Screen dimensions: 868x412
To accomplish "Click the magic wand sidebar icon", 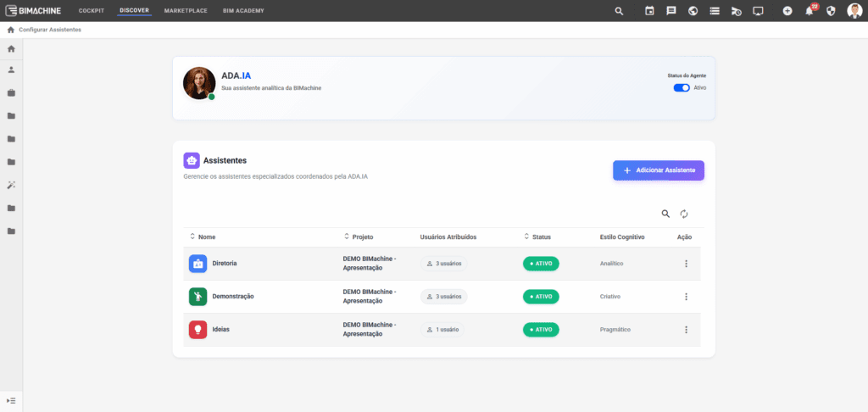I will tap(12, 185).
